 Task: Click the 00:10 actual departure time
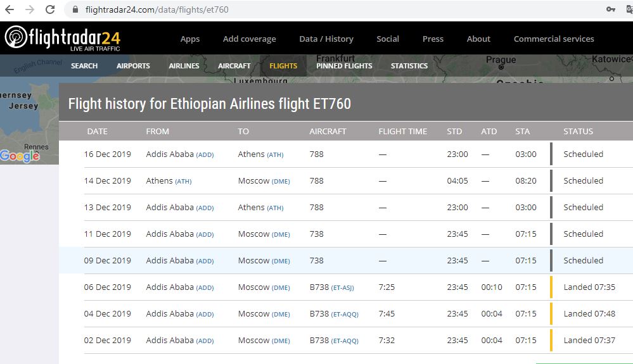pos(492,287)
